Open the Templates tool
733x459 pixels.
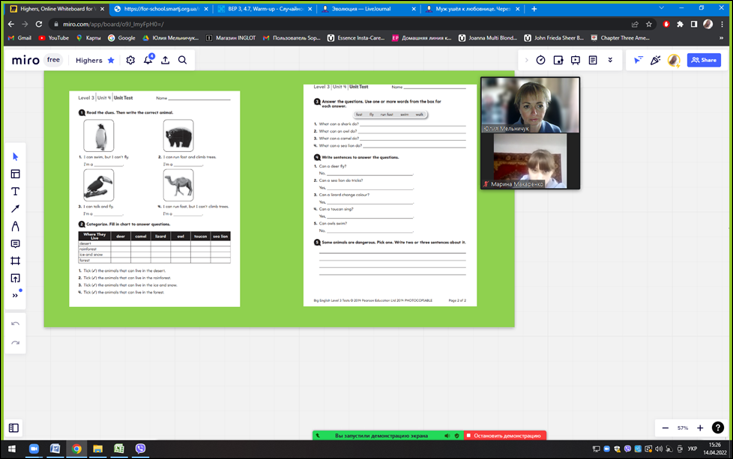point(15,174)
